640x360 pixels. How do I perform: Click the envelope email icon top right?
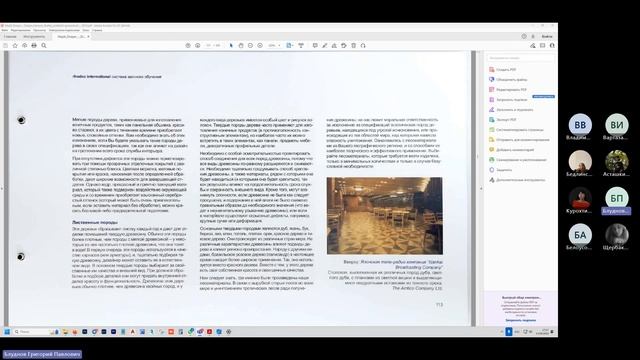(542, 46)
